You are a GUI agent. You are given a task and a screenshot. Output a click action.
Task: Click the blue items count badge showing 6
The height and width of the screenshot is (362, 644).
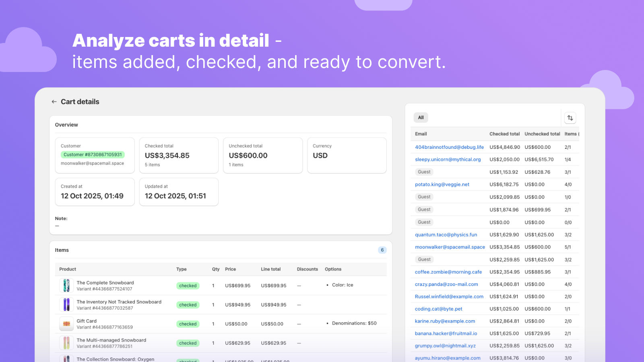click(382, 250)
